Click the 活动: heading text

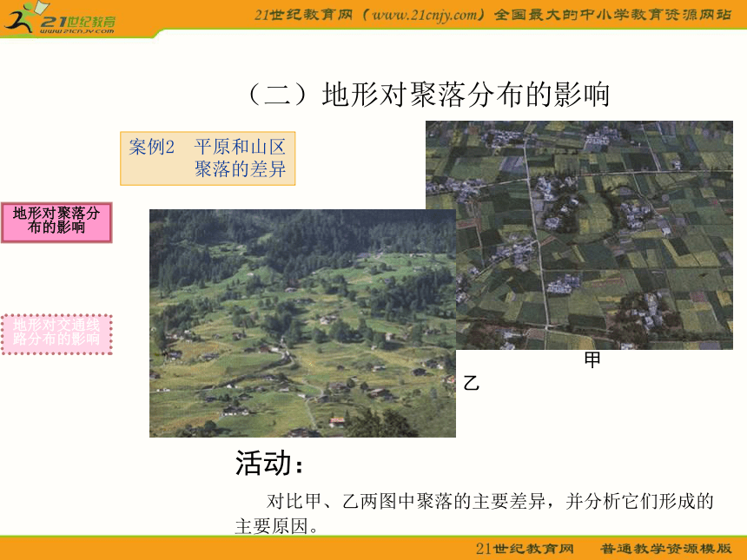[269, 463]
